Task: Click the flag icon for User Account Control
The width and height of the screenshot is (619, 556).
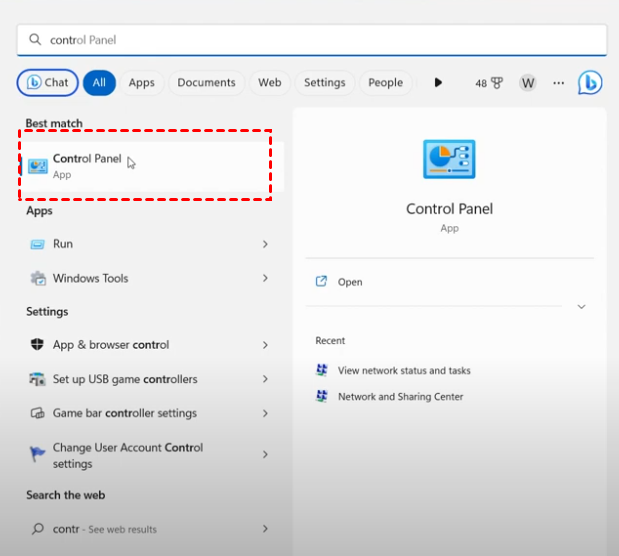Action: (37, 454)
